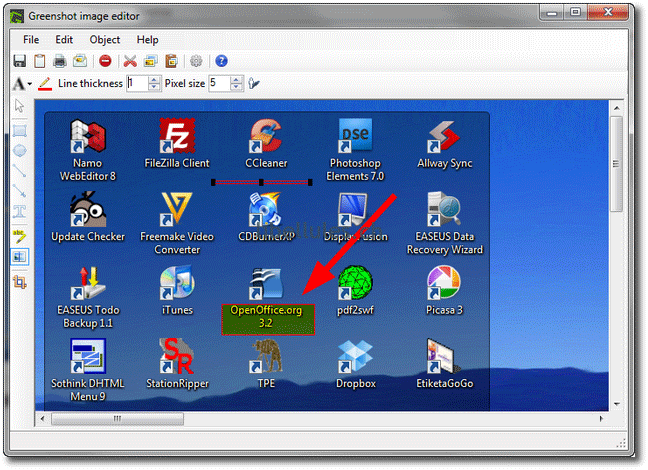The width and height of the screenshot is (648, 470).
Task: Click CDBurnerXP icon in captured image
Action: (266, 209)
